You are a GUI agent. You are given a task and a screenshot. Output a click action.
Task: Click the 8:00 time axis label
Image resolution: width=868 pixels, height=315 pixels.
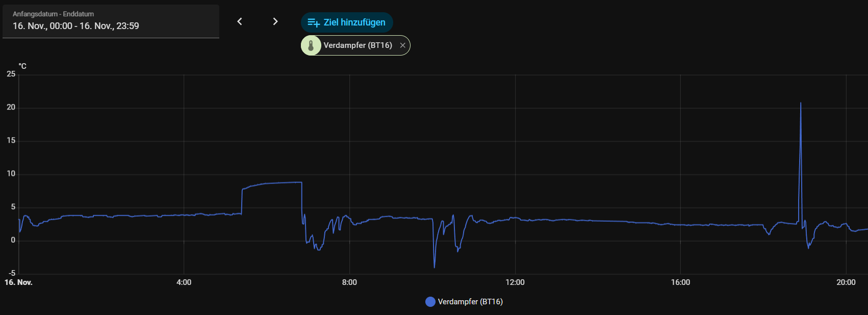click(x=349, y=282)
